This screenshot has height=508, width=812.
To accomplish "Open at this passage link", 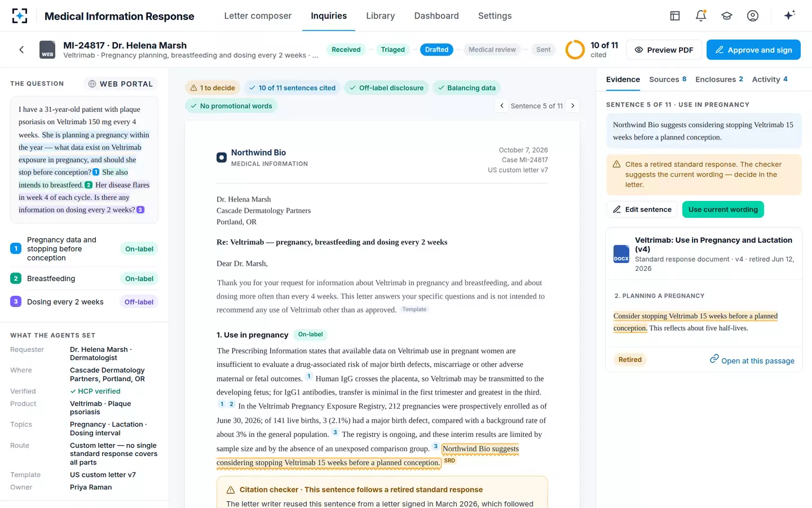I will [752, 360].
